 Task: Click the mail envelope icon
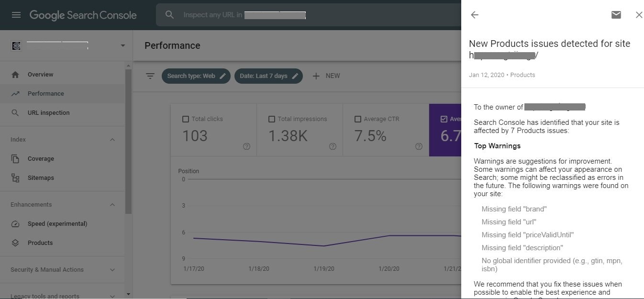(616, 15)
